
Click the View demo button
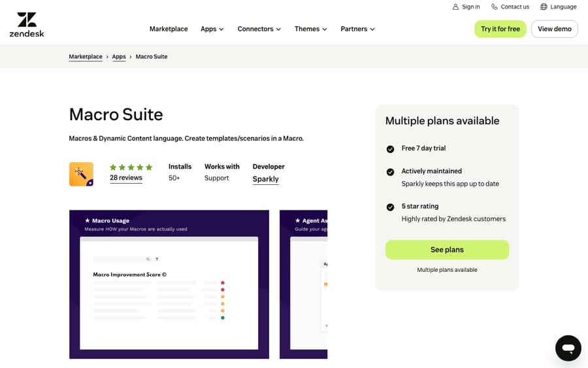pos(555,29)
